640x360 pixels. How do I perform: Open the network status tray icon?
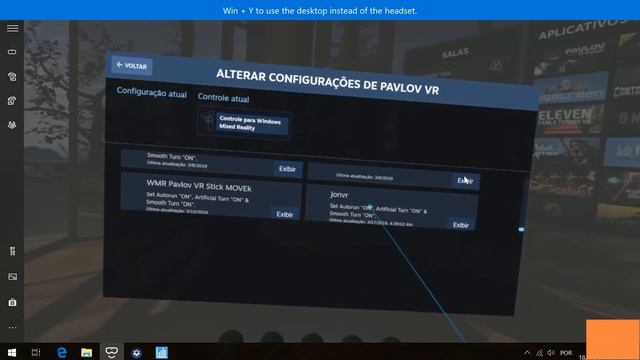[540, 353]
